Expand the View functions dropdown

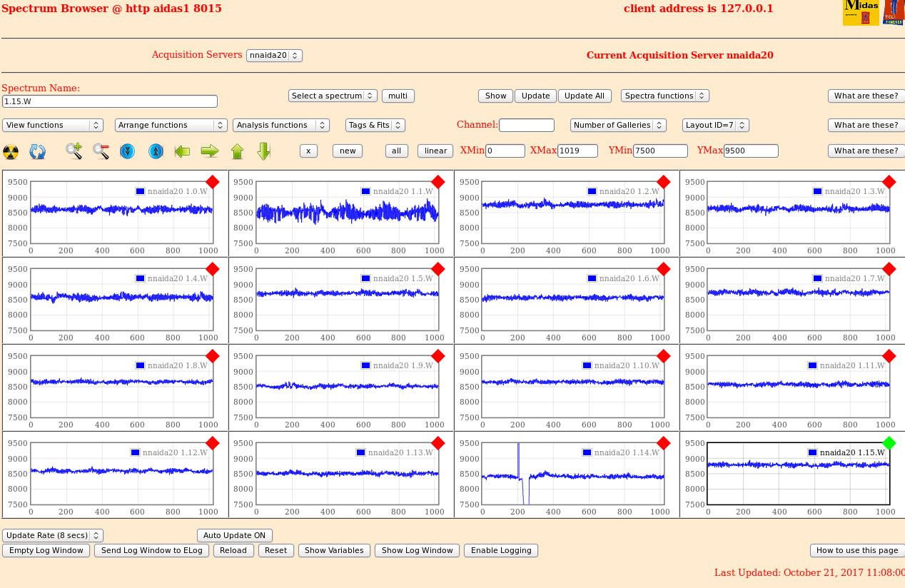tap(53, 126)
